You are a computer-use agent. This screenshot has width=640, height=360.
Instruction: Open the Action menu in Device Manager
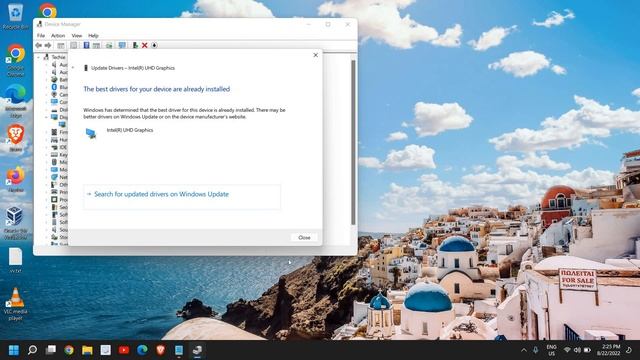58,36
